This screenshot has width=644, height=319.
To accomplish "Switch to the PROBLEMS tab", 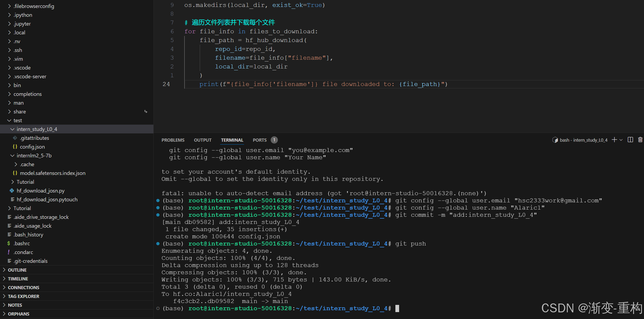I will (x=173, y=140).
